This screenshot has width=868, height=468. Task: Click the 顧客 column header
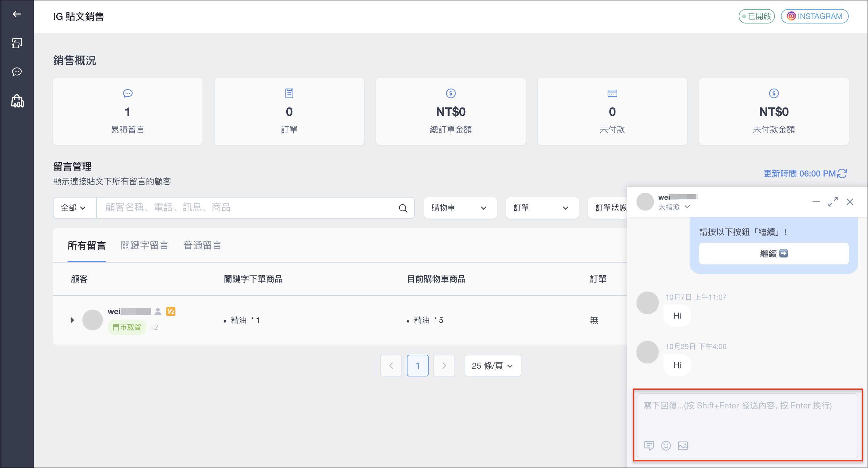79,279
